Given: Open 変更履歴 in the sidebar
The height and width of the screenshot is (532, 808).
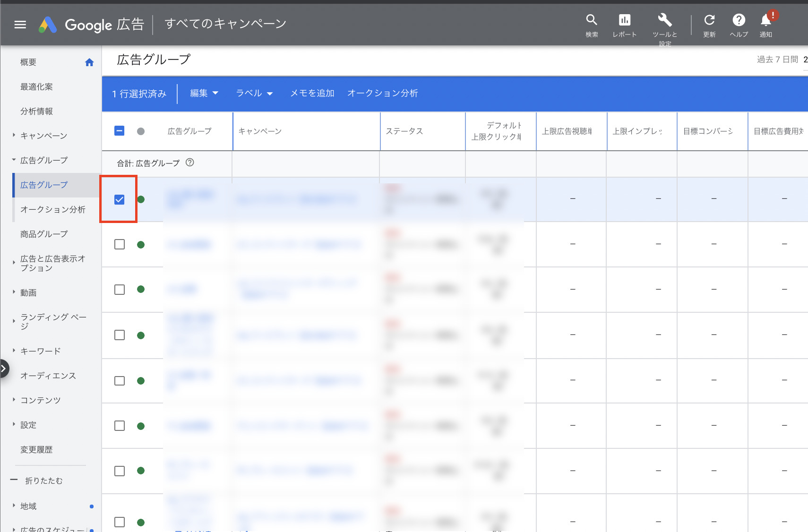Looking at the screenshot, I should (x=36, y=449).
